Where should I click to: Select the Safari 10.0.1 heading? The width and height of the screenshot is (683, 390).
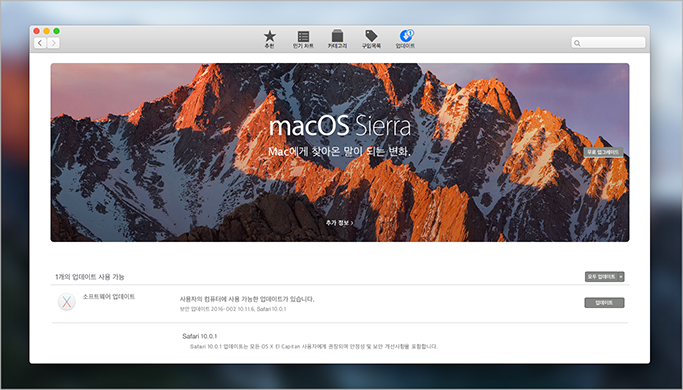199,336
